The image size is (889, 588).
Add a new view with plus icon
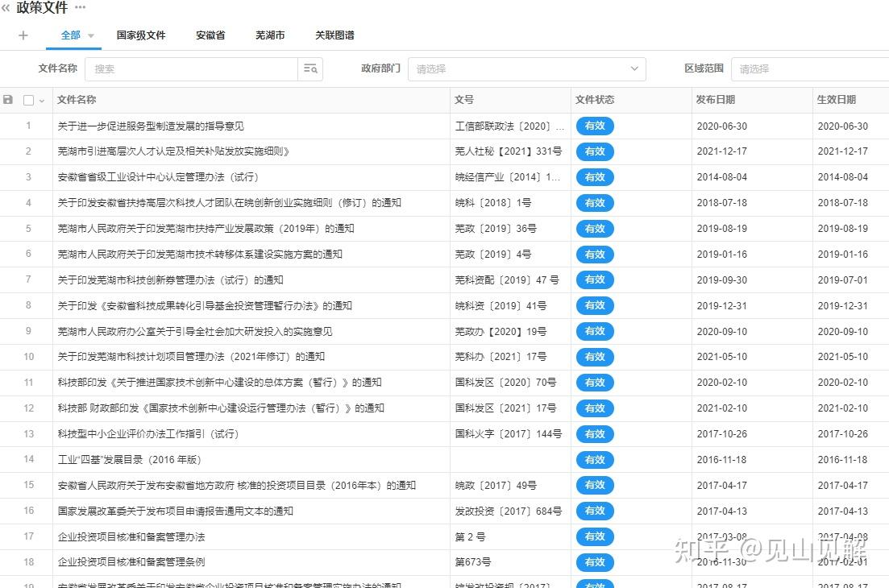(23, 35)
